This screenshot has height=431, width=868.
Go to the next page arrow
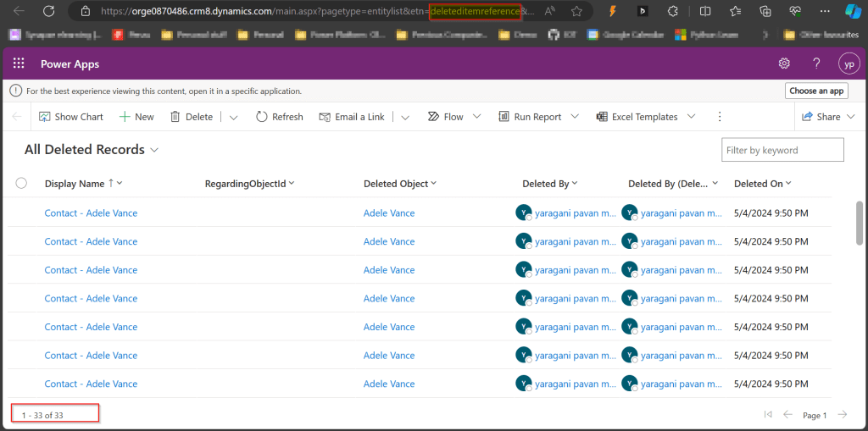coord(842,414)
